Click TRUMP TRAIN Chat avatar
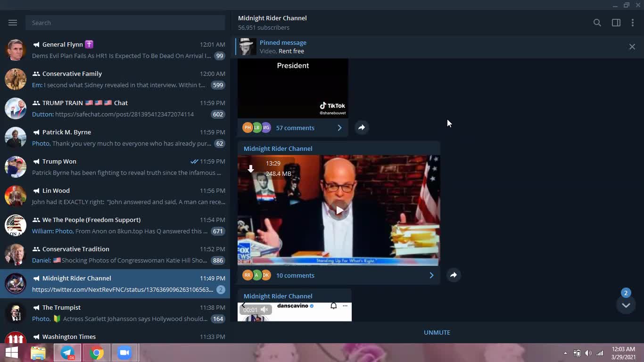The width and height of the screenshot is (644, 362). [16, 108]
